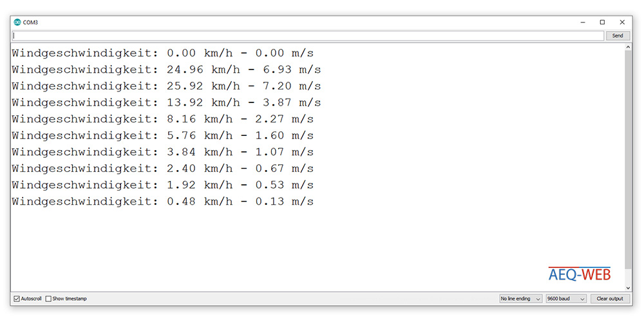Click the line reading 0.00 km/h - 0.00 m/s
Screen dimensions: 644x322
click(x=163, y=53)
